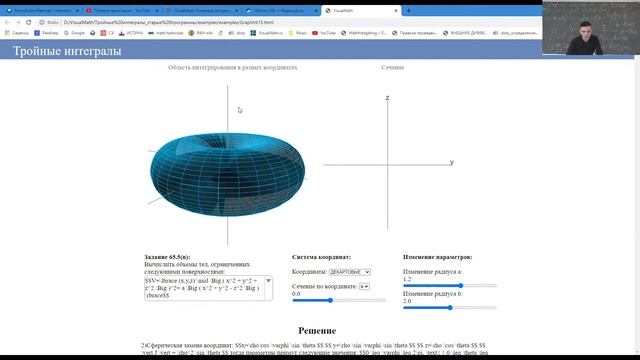Reload the page with refresh icon

click(x=29, y=22)
